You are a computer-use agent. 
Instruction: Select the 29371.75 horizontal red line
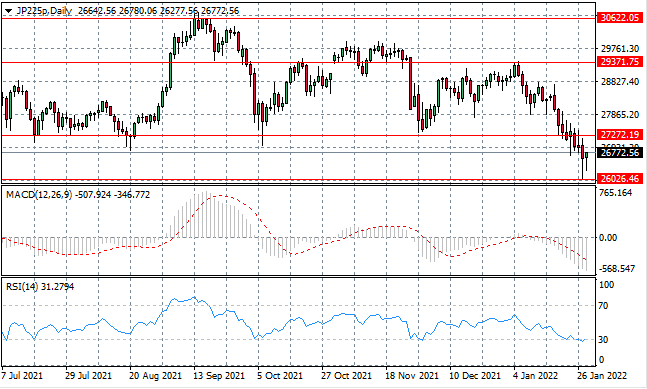[x=298, y=63]
